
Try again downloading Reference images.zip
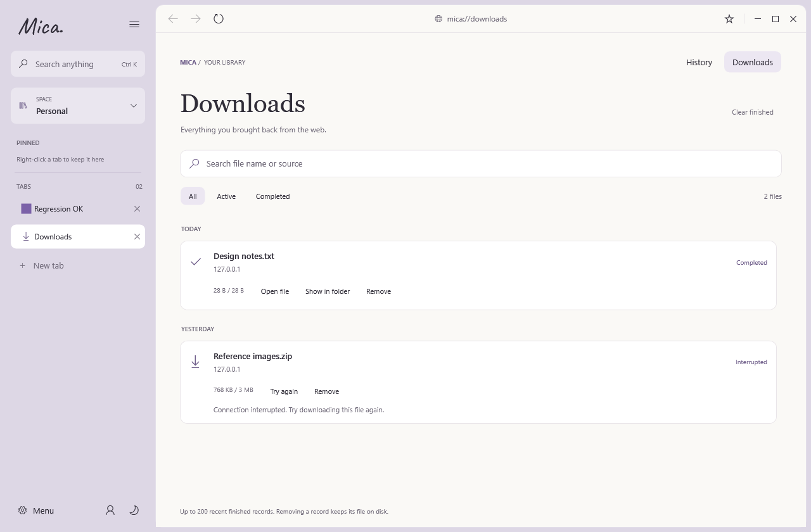284,391
